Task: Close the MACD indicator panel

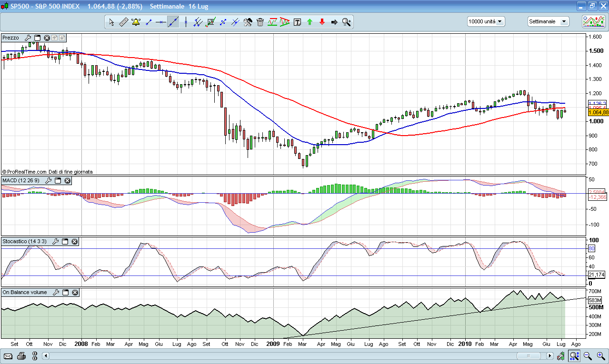Action: click(68, 181)
